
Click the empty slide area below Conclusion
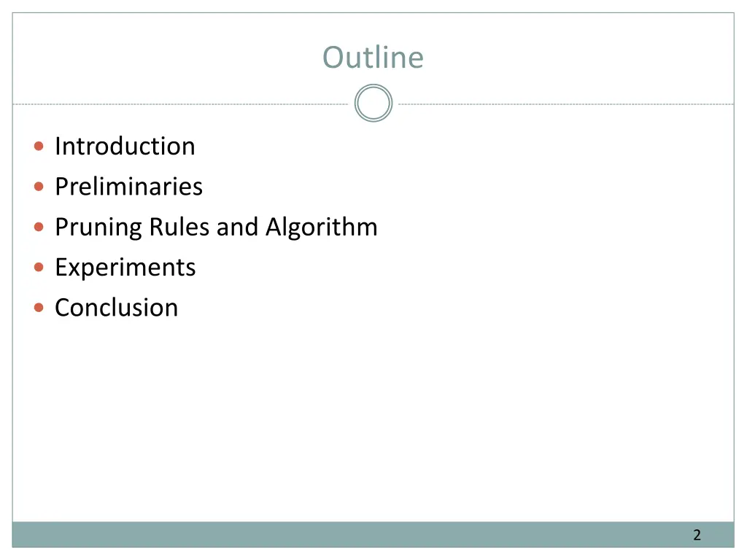click(x=373, y=419)
